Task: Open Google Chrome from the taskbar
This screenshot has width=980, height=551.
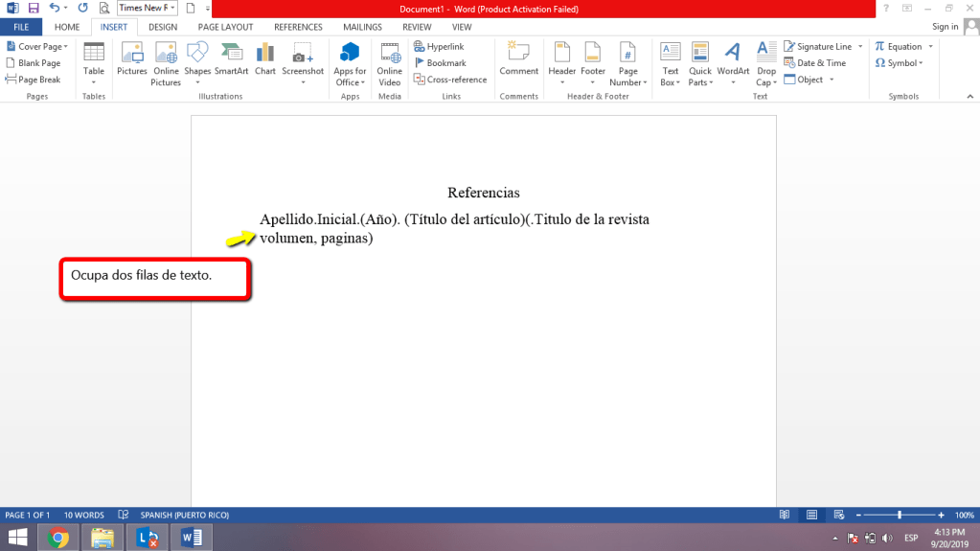Action: (x=58, y=538)
